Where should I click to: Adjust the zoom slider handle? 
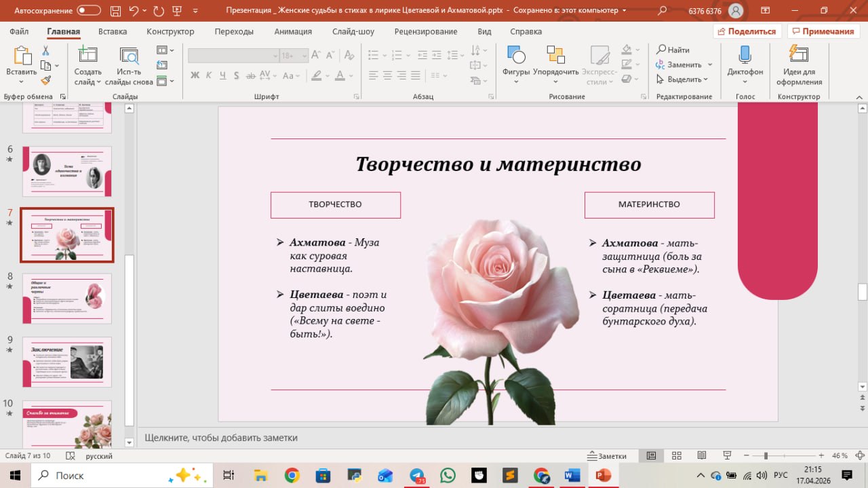pyautogui.click(x=766, y=456)
